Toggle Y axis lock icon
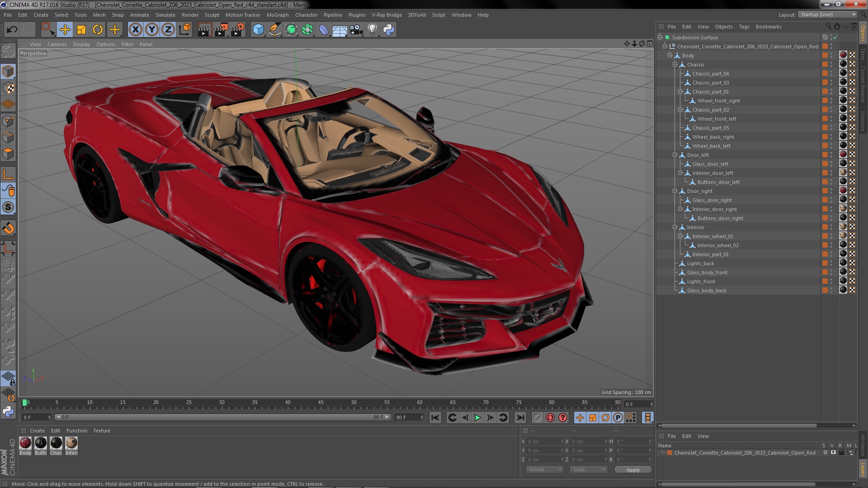 tap(152, 30)
